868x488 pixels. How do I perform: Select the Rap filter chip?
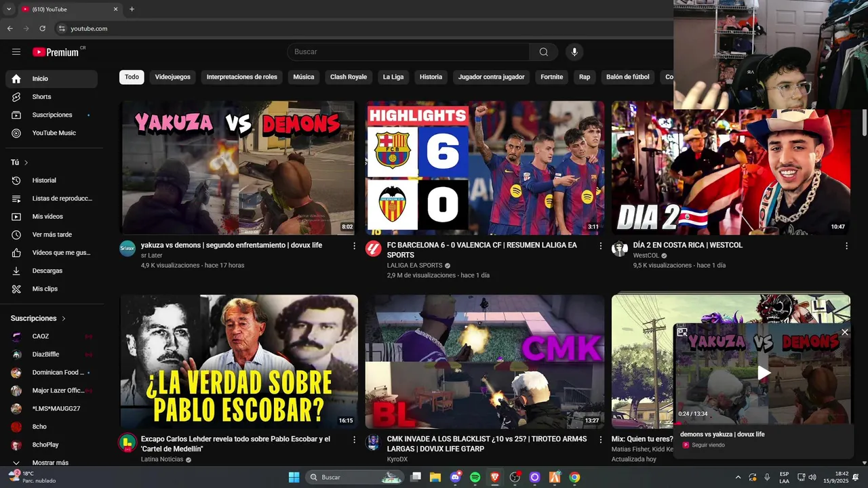click(x=585, y=77)
